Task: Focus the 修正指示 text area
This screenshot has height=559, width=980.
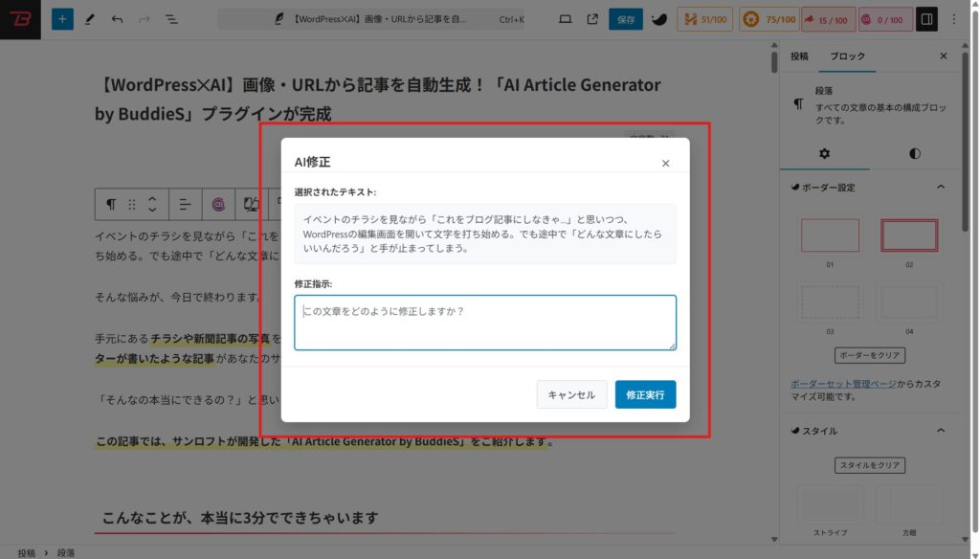Action: pyautogui.click(x=485, y=323)
